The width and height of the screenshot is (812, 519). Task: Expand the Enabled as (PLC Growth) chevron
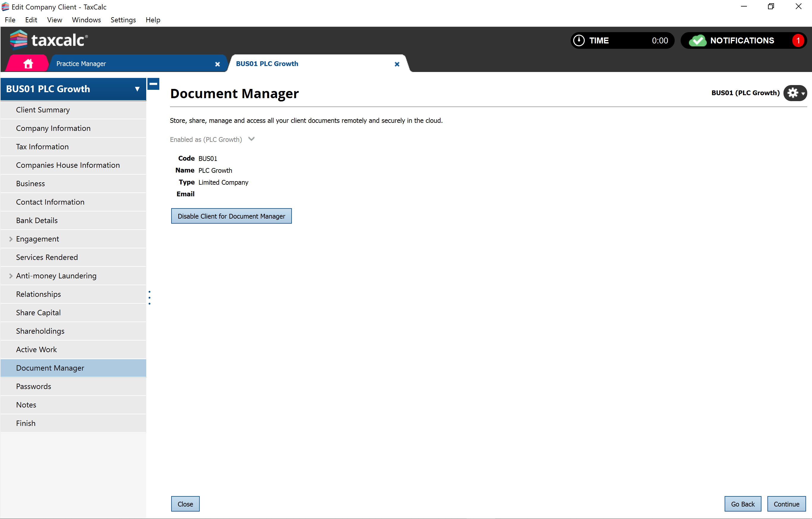pyautogui.click(x=251, y=139)
